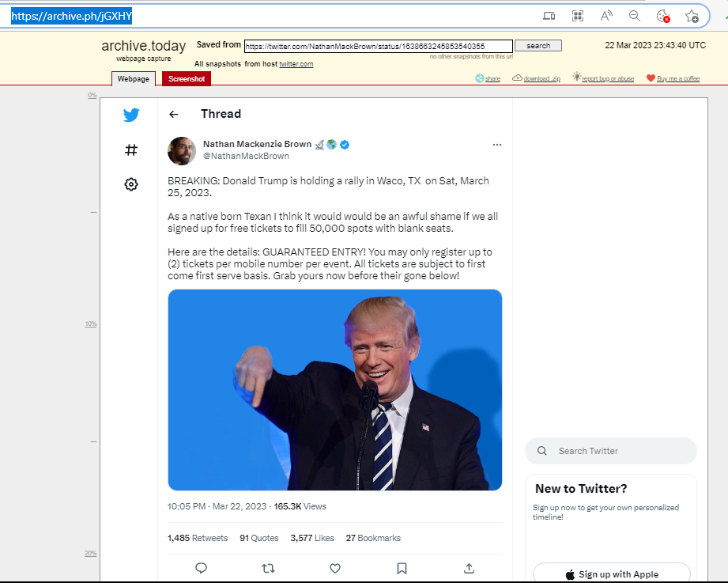
Task: Click report bug or abuse link
Action: click(x=608, y=78)
